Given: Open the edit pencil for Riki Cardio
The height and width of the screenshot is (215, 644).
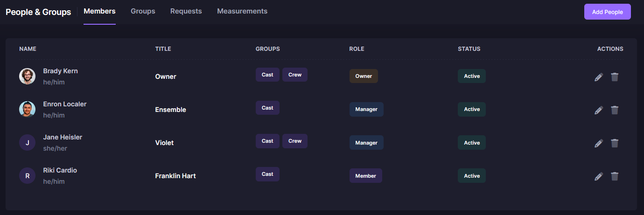Looking at the screenshot, I should click(x=599, y=176).
